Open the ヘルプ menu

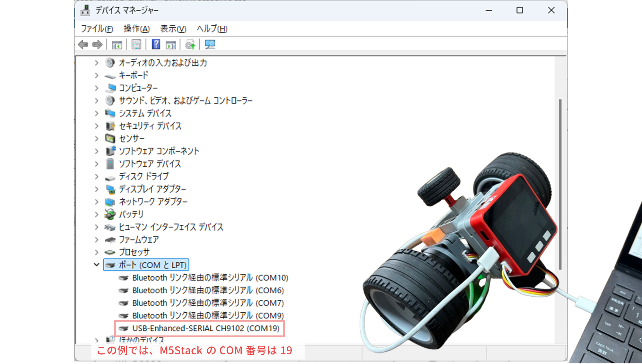coord(211,29)
